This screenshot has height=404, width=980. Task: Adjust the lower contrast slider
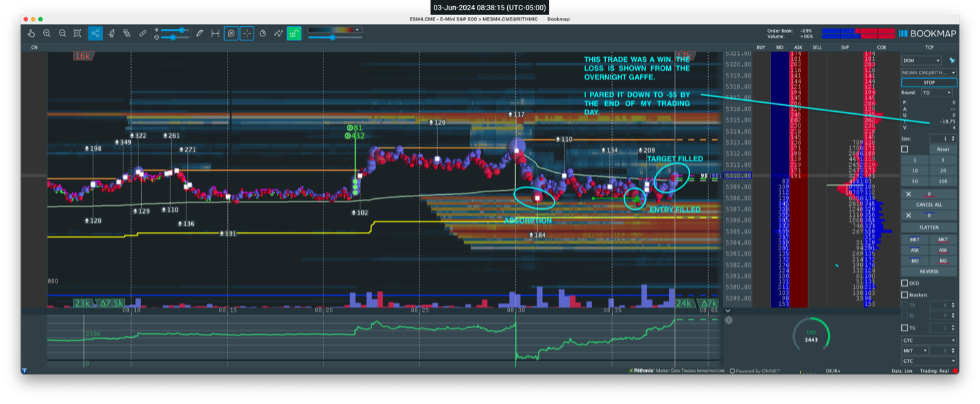[x=174, y=37]
